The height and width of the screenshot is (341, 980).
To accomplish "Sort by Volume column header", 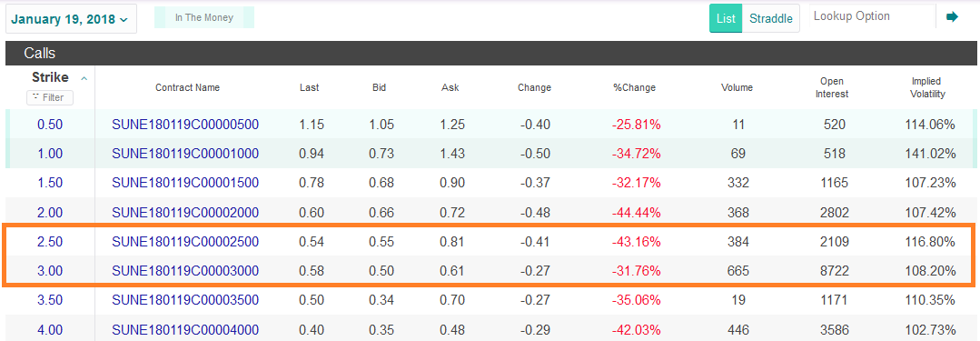I will click(x=737, y=87).
